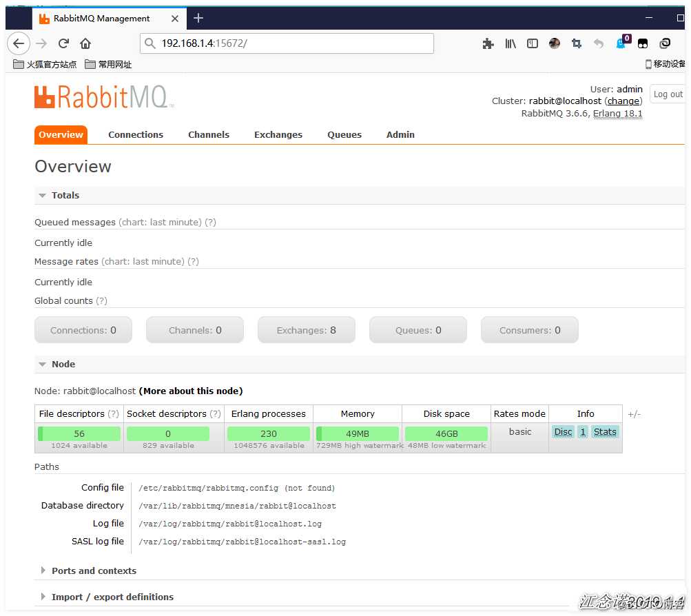Screen dimensions: 691x616
Task: Go to the browser Home icon
Action: [85, 43]
